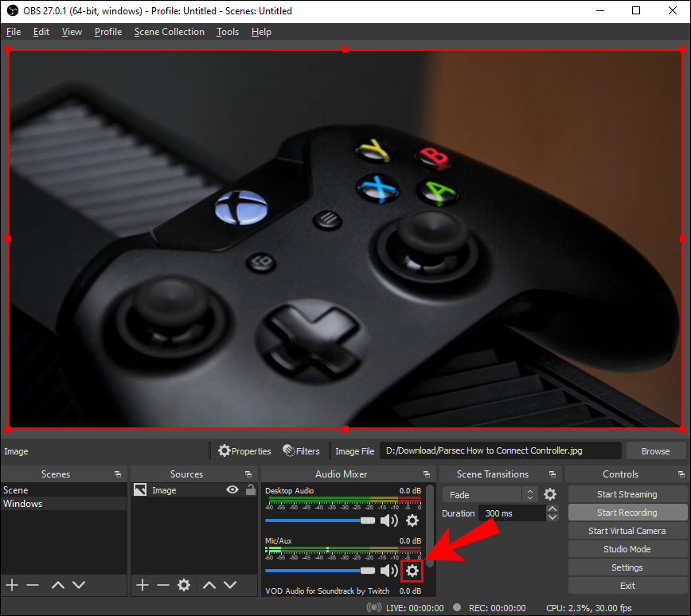Click 'VOD Audio for Soundtrack by Twitch' label
Viewport: 691px width, 616px height.
pos(327,591)
